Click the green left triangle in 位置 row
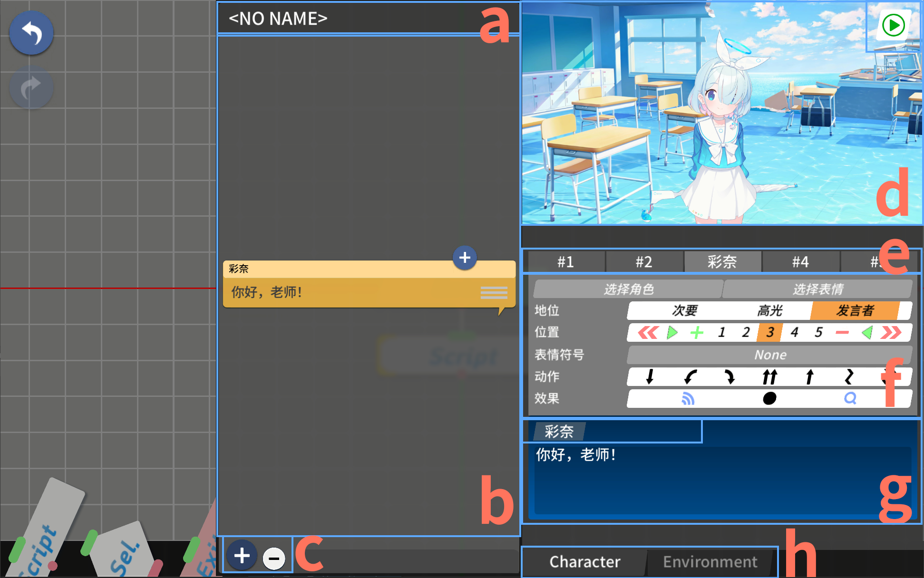The image size is (924, 578). [867, 332]
